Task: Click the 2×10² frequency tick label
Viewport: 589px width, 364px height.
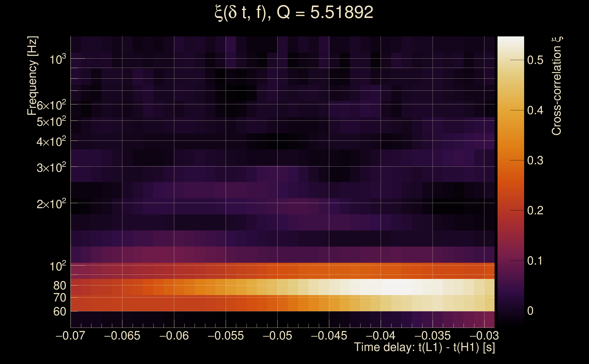Action: click(51, 204)
